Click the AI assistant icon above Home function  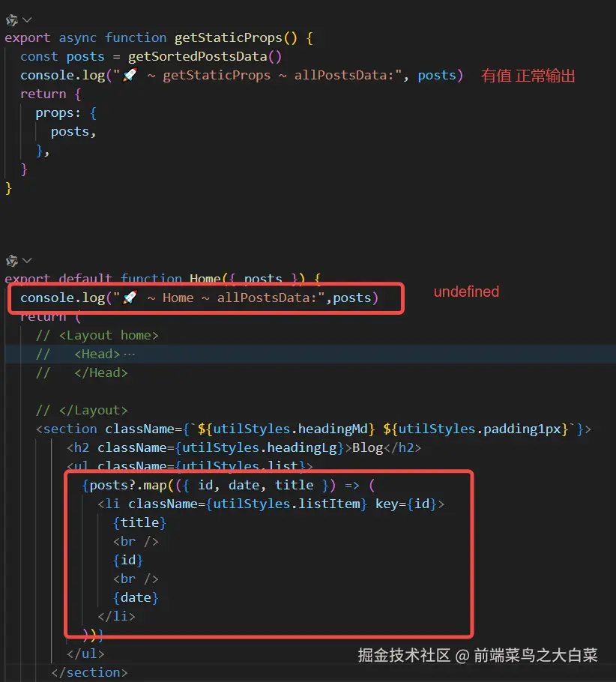[x=11, y=260]
